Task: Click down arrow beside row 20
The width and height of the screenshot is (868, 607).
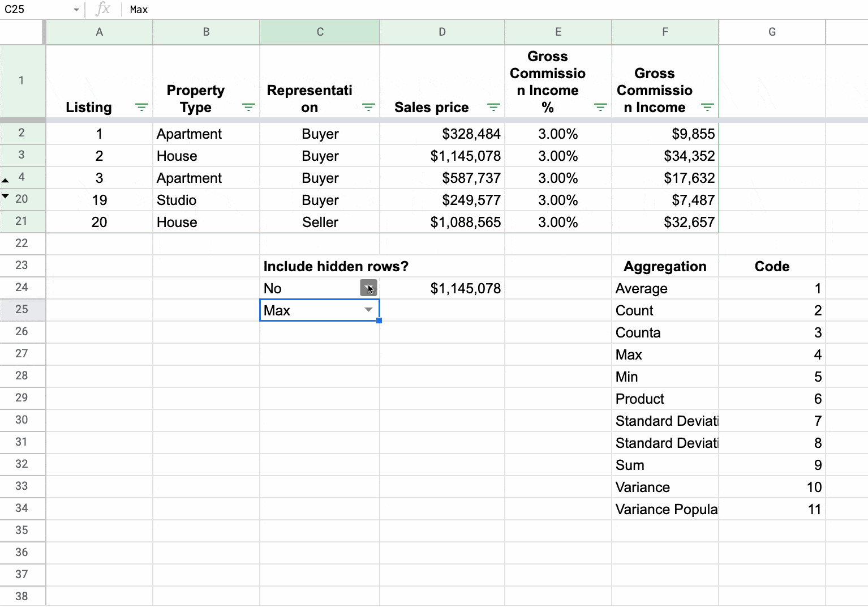Action: (x=6, y=196)
